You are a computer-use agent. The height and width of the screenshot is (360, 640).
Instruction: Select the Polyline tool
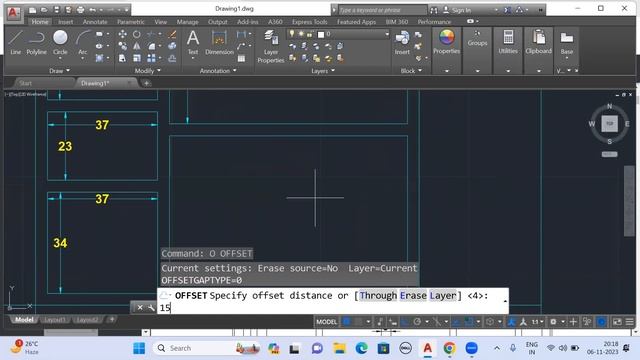click(x=36, y=42)
